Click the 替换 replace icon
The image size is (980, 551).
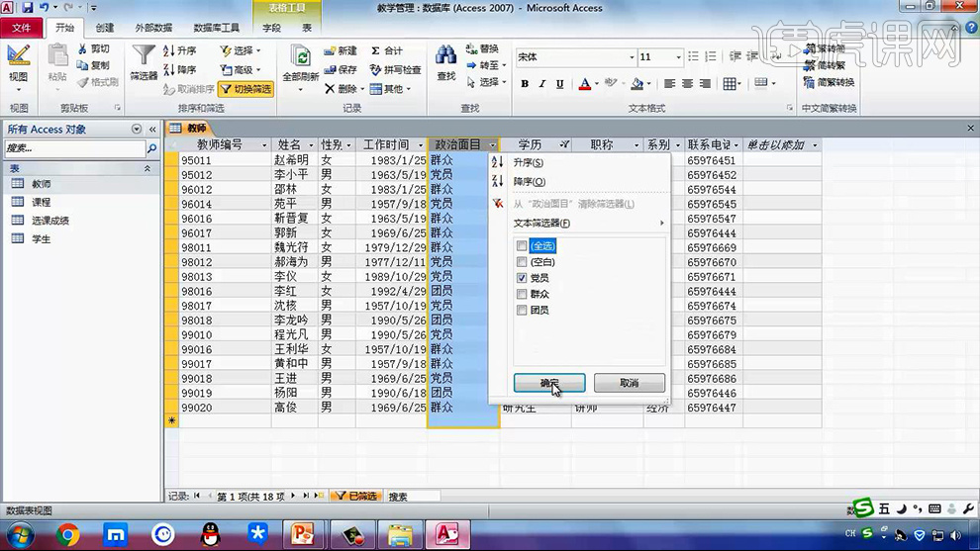pos(471,48)
